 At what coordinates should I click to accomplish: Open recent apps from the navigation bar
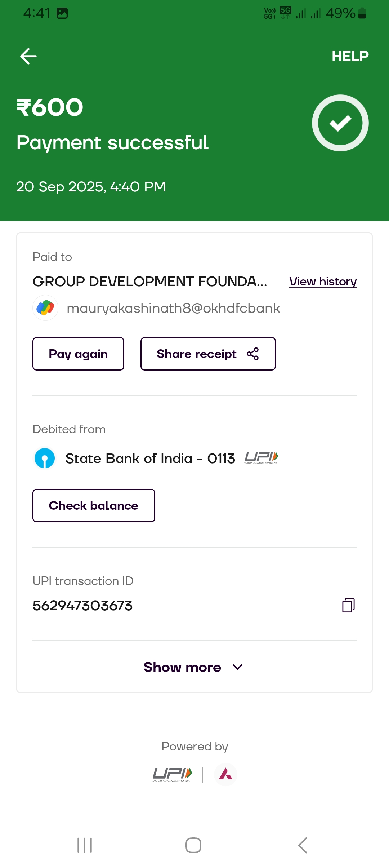click(x=85, y=845)
